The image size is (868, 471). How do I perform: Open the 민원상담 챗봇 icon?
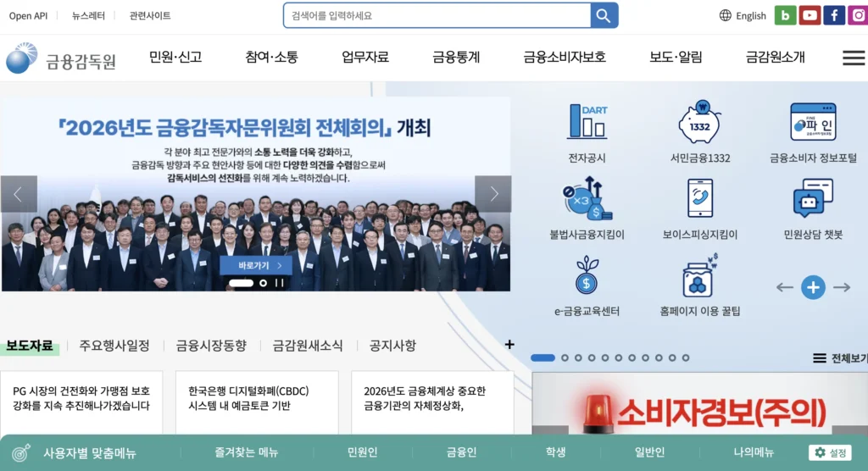tap(813, 198)
